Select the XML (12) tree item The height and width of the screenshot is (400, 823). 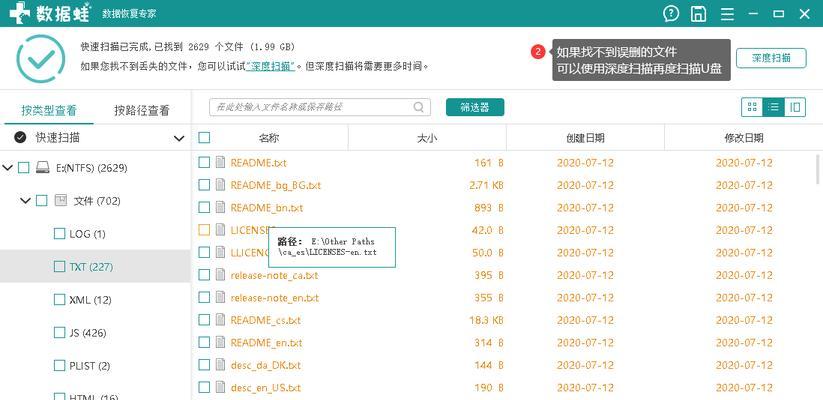click(95, 300)
